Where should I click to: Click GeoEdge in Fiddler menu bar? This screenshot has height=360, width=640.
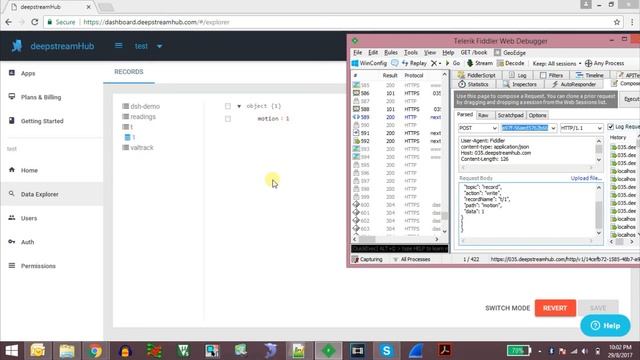(x=510, y=53)
